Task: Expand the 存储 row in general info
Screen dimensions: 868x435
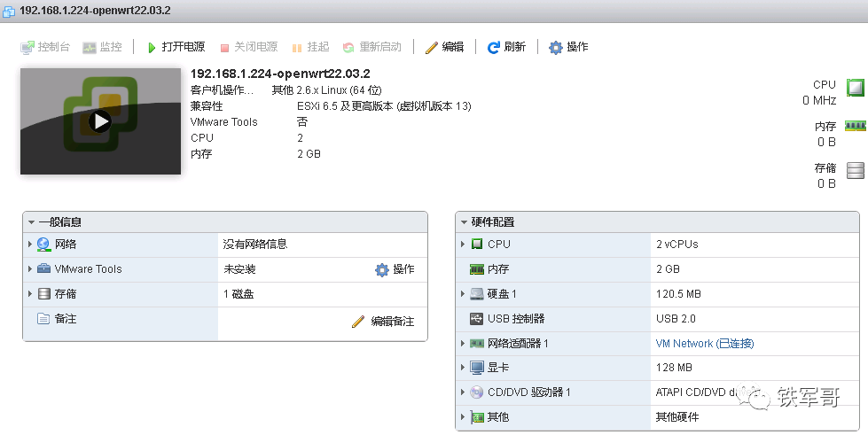Action: click(x=30, y=294)
